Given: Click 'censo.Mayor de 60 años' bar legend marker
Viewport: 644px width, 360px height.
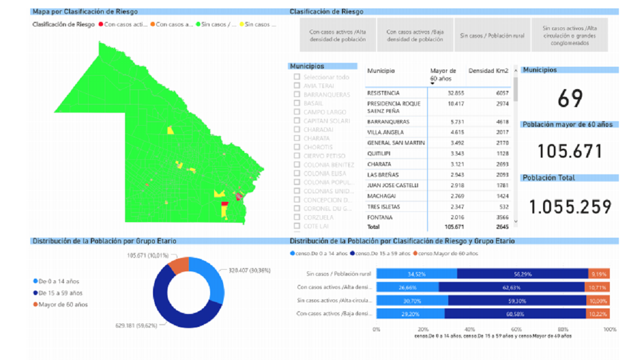Looking at the screenshot, I should coord(415,253).
